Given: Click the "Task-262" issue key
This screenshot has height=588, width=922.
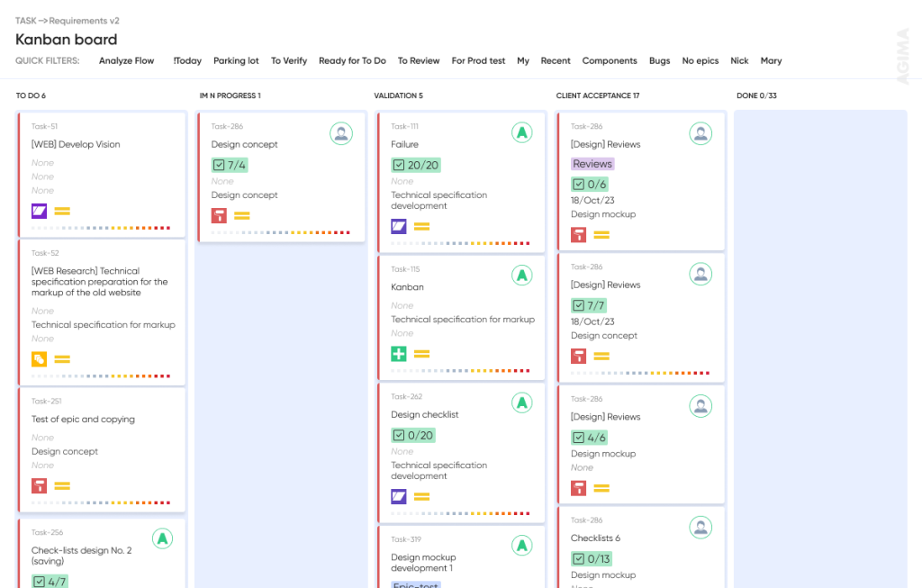Looking at the screenshot, I should [406, 396].
